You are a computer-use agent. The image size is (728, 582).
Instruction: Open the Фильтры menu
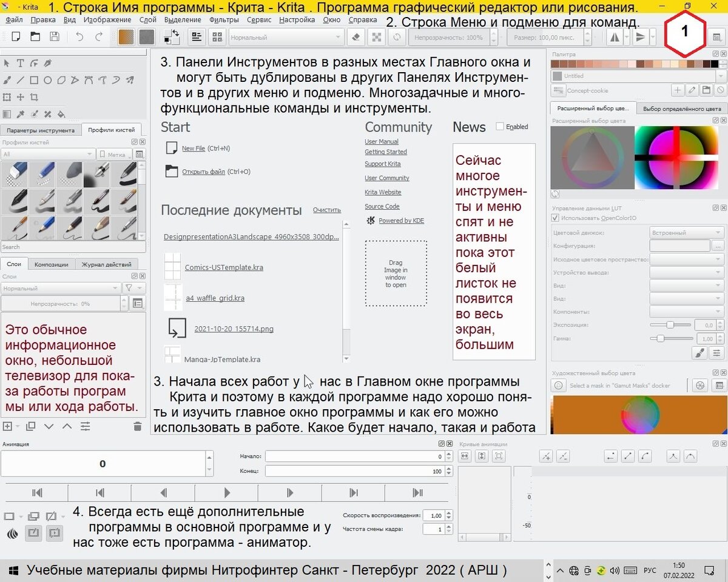224,19
